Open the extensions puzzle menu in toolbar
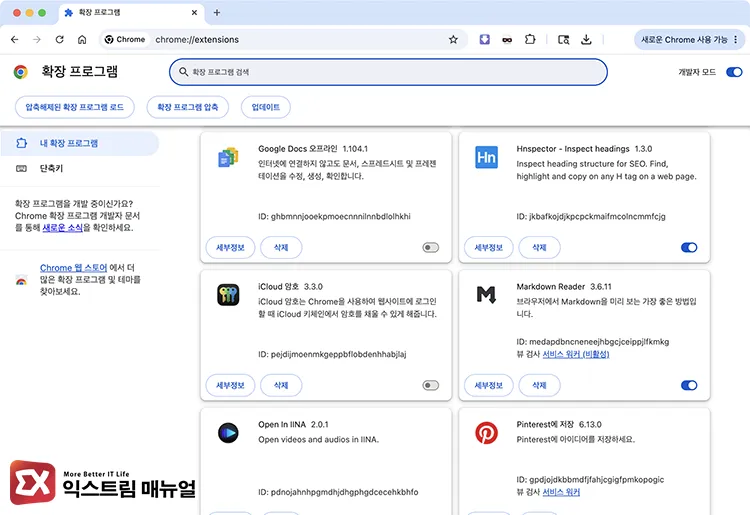Viewport: 750px width, 515px height. tap(530, 40)
